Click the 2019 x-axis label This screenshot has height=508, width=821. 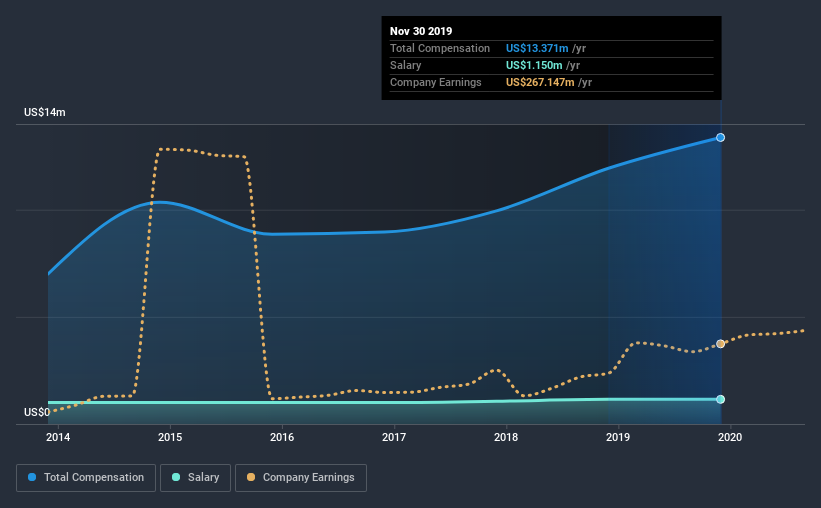(618, 437)
